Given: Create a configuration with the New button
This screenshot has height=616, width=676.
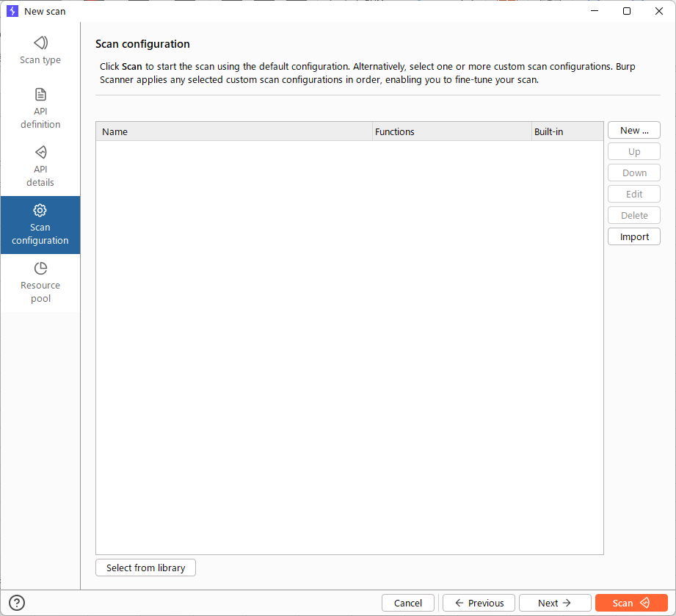Looking at the screenshot, I should pos(633,130).
